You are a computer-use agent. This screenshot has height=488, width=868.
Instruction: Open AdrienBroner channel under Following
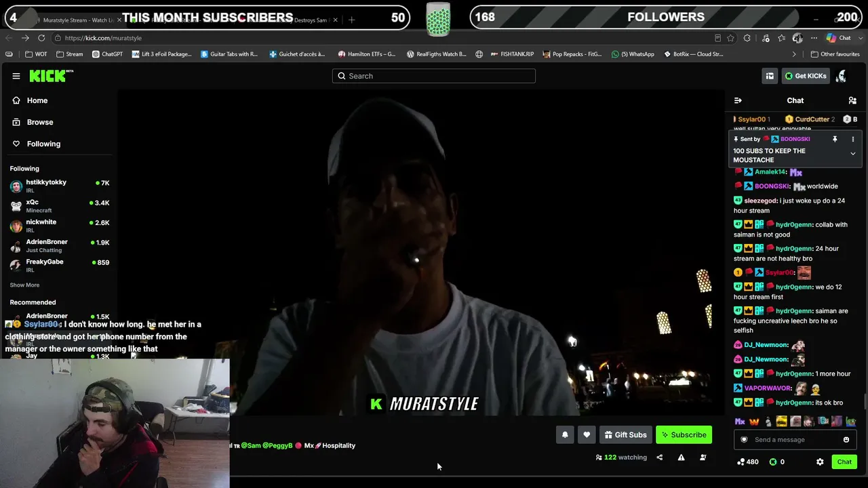click(60, 245)
